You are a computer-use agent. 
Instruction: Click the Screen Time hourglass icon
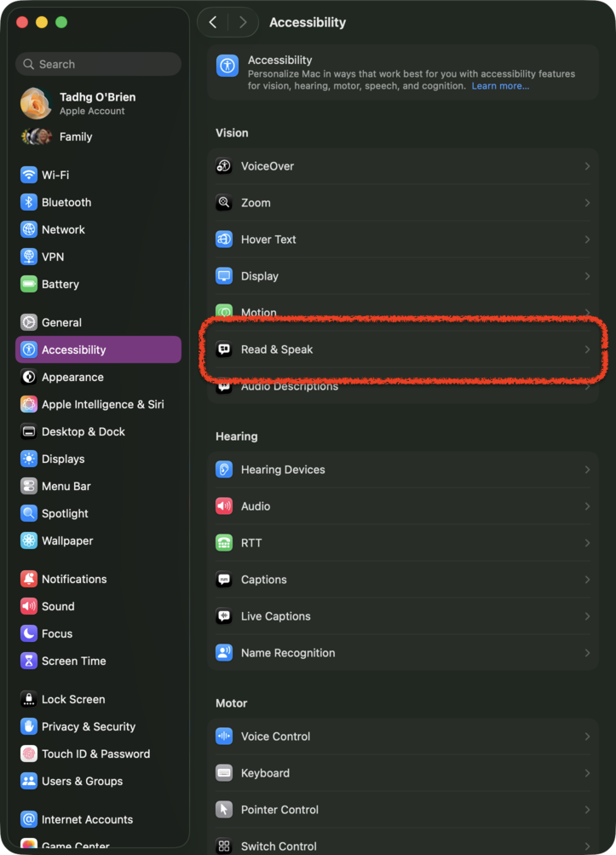point(29,661)
